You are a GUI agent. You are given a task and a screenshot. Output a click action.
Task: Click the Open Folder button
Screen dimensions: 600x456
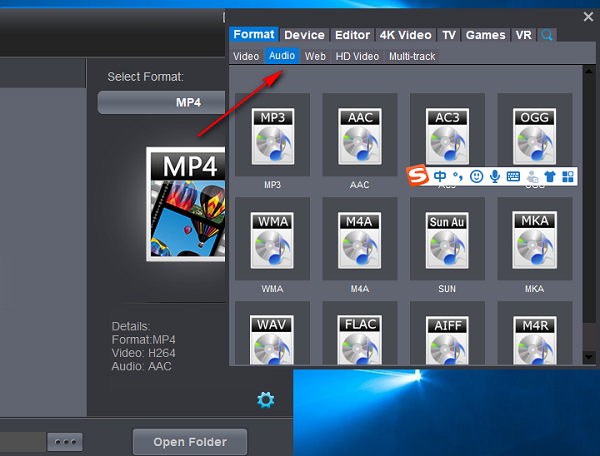[190, 442]
